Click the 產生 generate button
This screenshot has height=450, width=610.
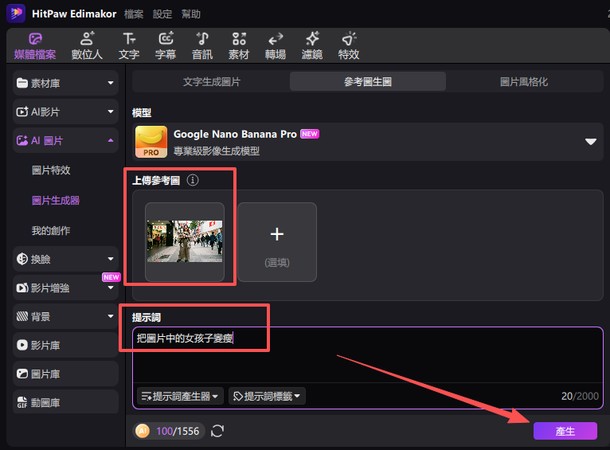(565, 431)
